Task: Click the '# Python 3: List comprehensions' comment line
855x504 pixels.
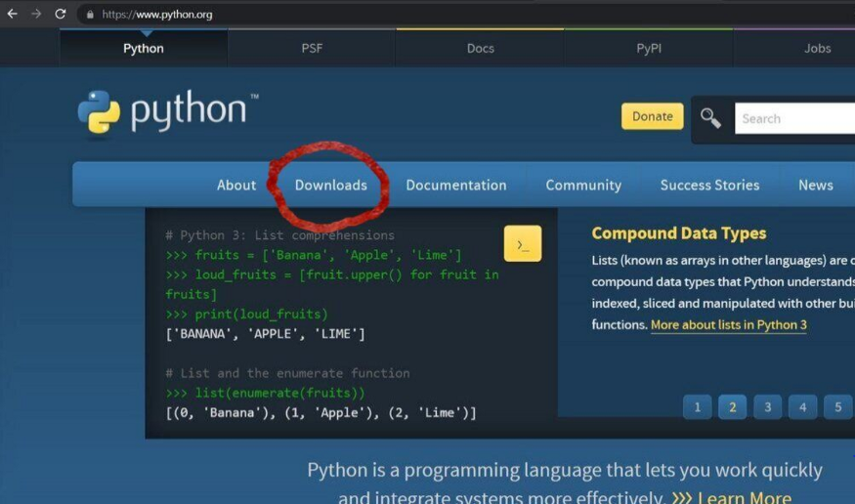Action: (x=280, y=235)
